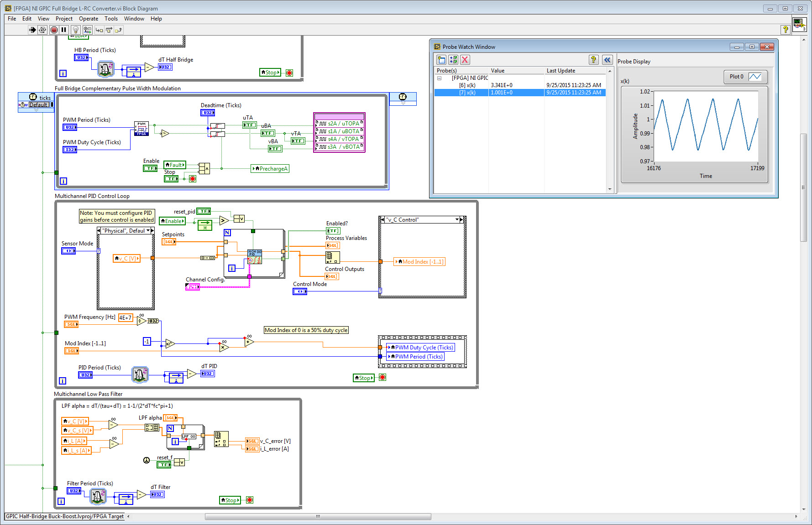The height and width of the screenshot is (525, 812).
Task: Click the VI icon pane at top right
Action: tap(800, 24)
